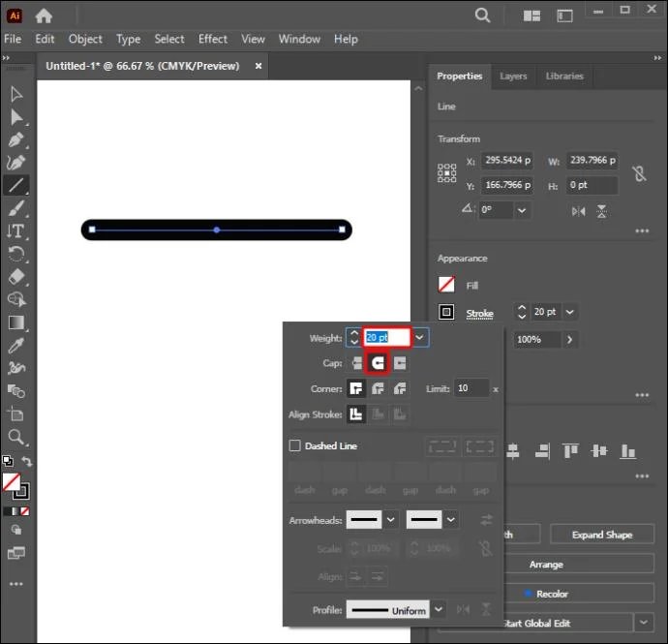
Task: Choose Round Join corner
Action: pos(378,388)
